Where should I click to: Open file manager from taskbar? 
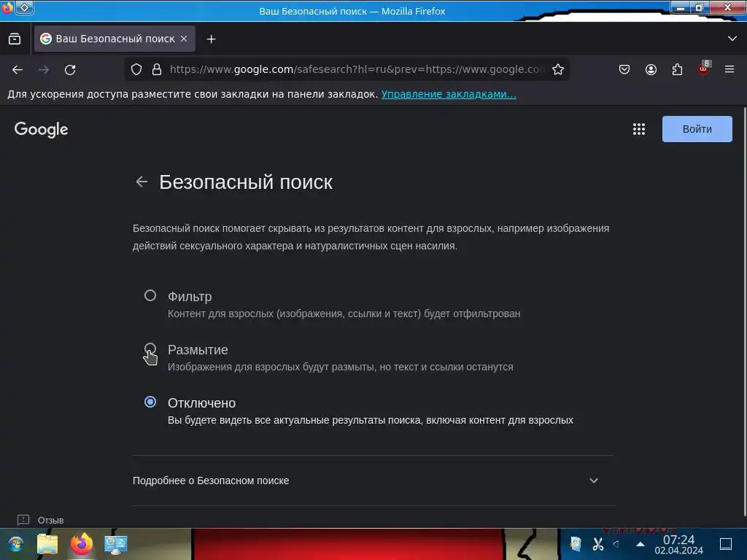pyautogui.click(x=47, y=544)
